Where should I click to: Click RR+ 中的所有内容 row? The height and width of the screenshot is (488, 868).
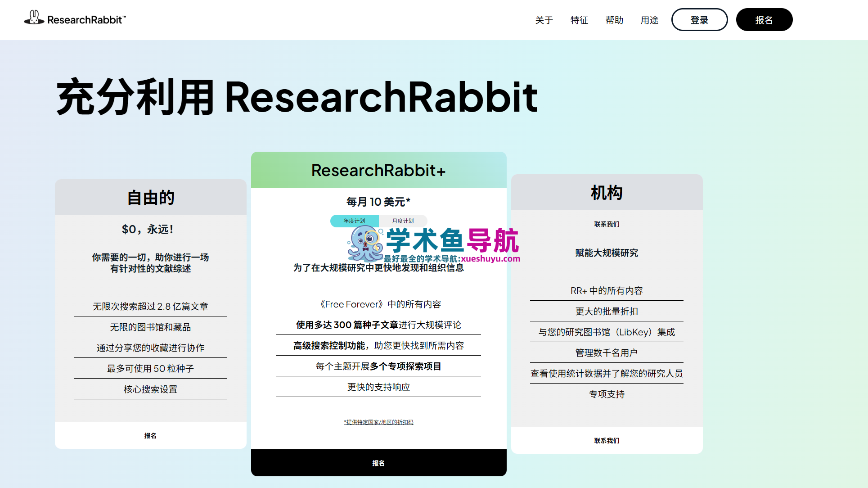607,290
